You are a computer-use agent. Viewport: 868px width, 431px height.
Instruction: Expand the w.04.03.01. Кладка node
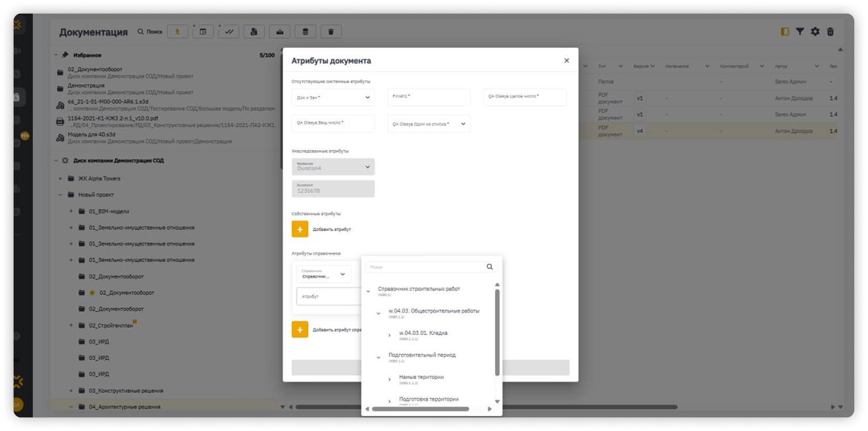tap(390, 335)
